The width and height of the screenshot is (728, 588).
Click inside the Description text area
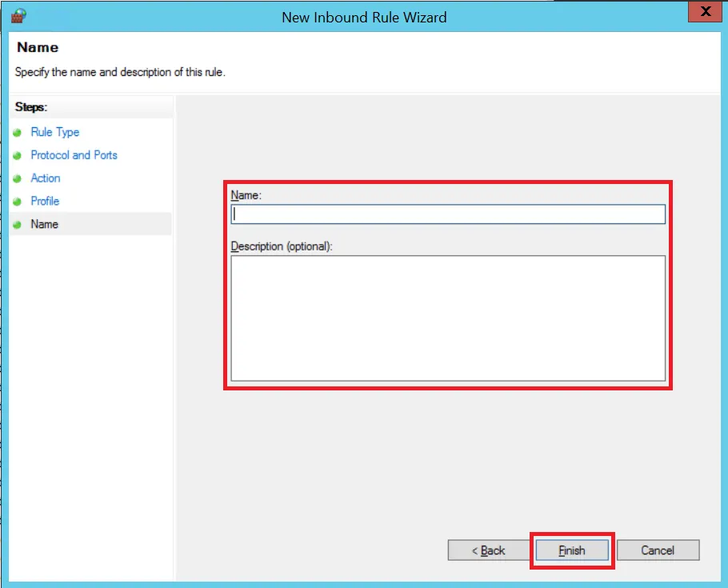(448, 318)
